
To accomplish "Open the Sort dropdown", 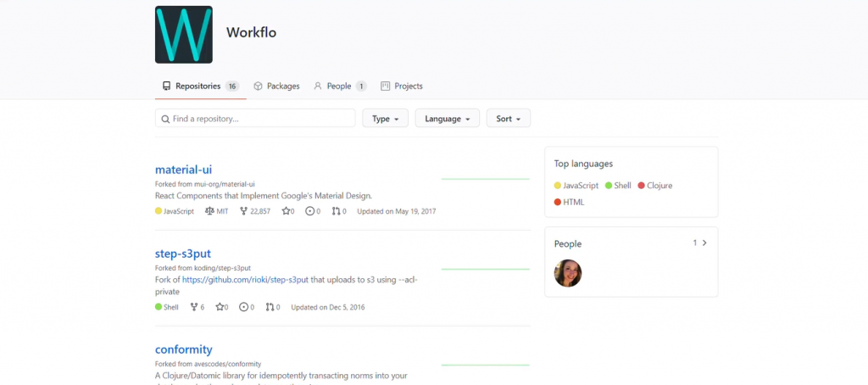I will point(509,119).
